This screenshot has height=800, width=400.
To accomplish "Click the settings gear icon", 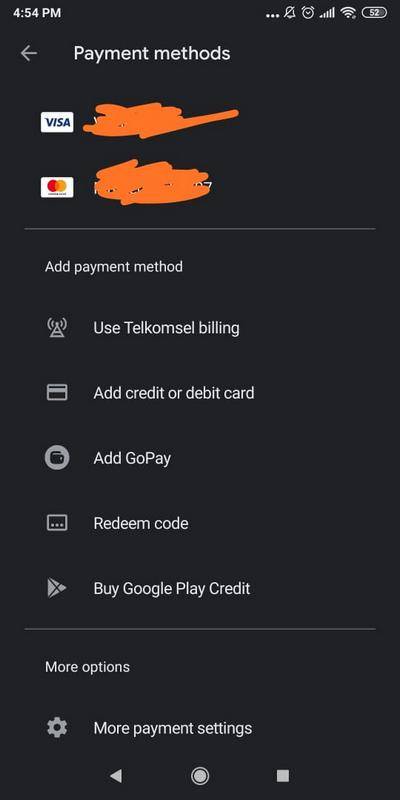I will 57,728.
